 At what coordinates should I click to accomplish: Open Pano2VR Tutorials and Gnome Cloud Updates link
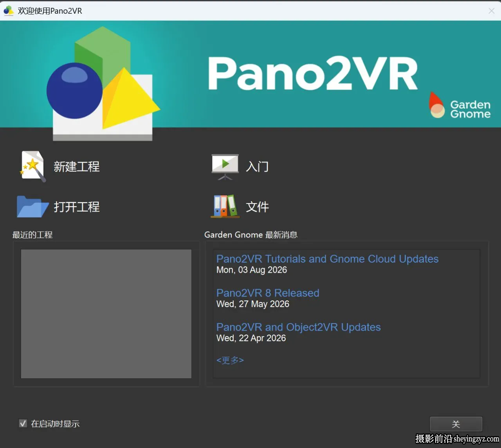click(x=327, y=259)
